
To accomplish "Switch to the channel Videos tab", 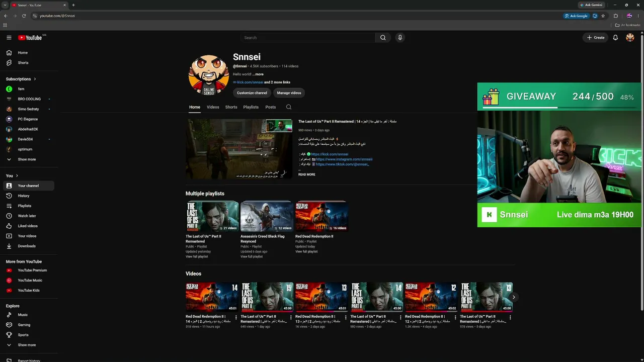I will pos(213,107).
